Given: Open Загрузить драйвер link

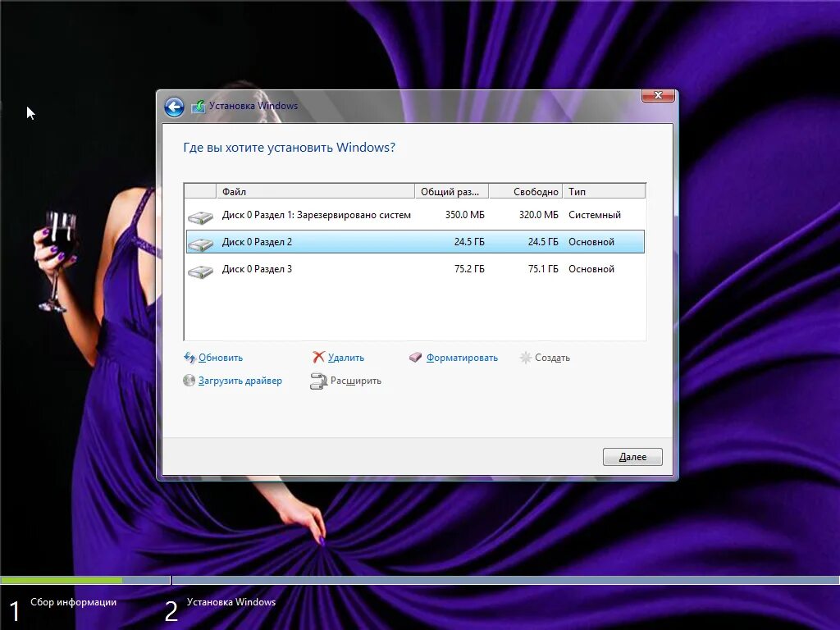Looking at the screenshot, I should (240, 381).
